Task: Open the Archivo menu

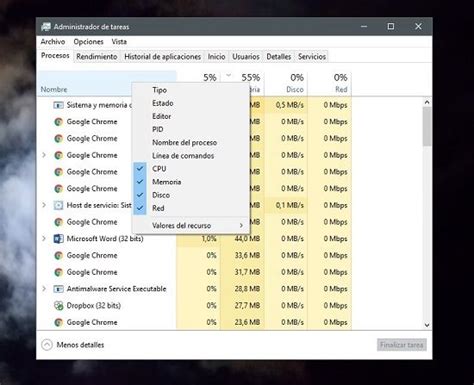Action: (53, 42)
